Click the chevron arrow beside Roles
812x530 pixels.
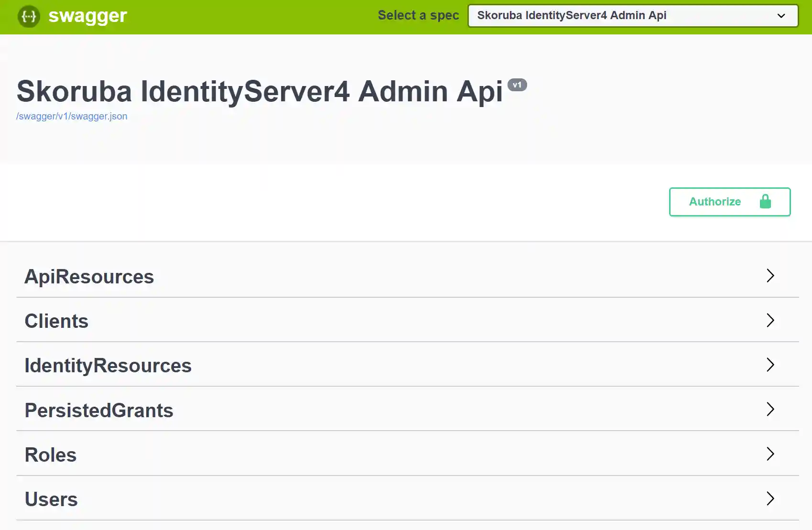tap(770, 454)
